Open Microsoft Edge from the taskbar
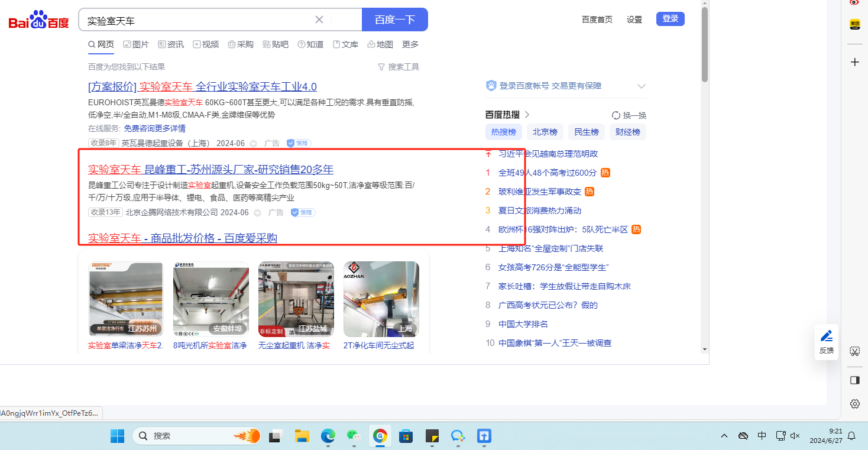Screen dimensions: 868x450 coord(328,436)
